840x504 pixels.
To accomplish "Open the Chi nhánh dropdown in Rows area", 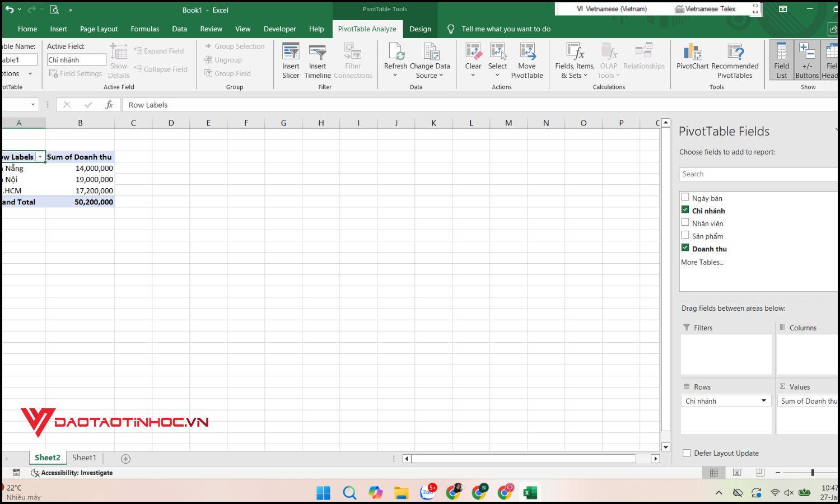I will click(x=763, y=400).
